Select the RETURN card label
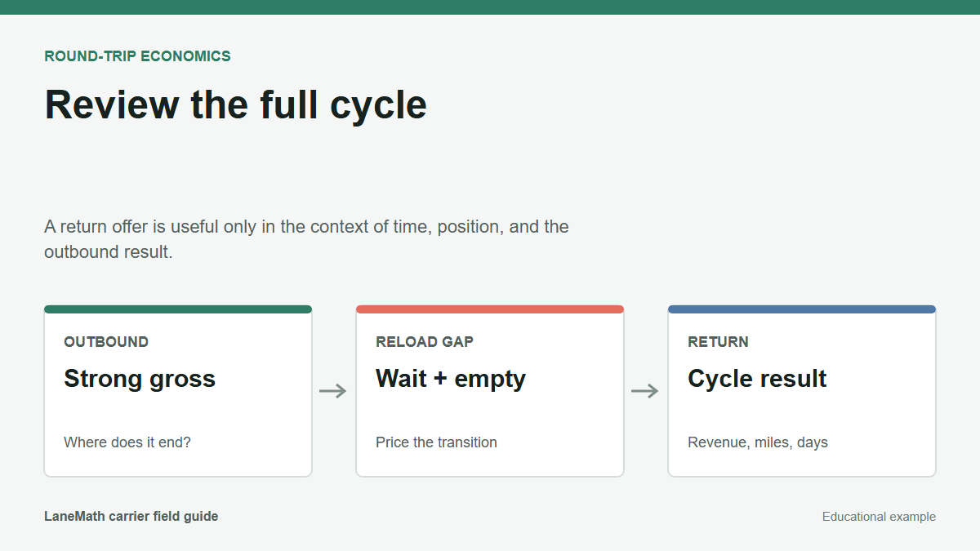This screenshot has width=980, height=551. pyautogui.click(x=718, y=342)
